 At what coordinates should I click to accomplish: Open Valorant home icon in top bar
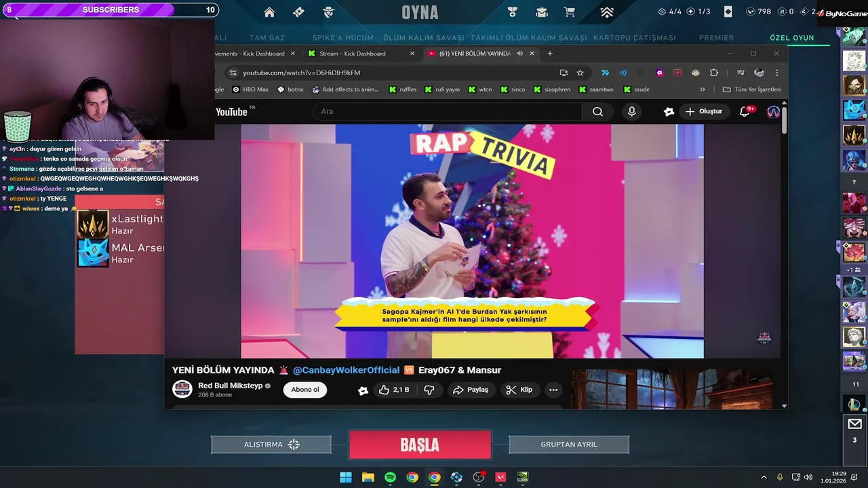(x=269, y=12)
